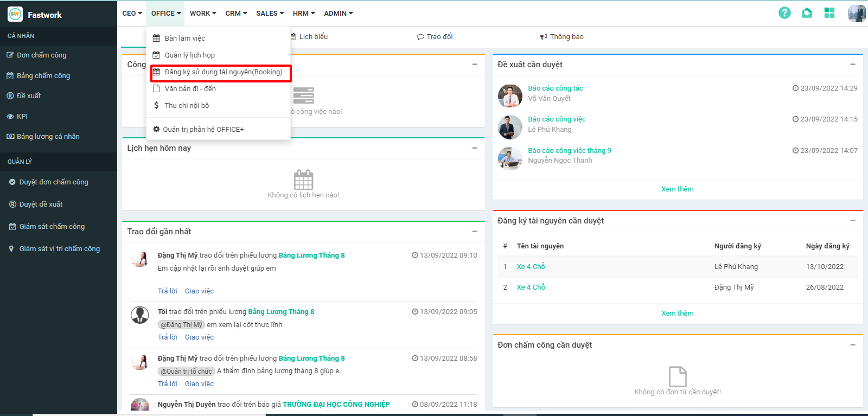Click the Fastwork logo icon
The image size is (868, 416).
15,15
